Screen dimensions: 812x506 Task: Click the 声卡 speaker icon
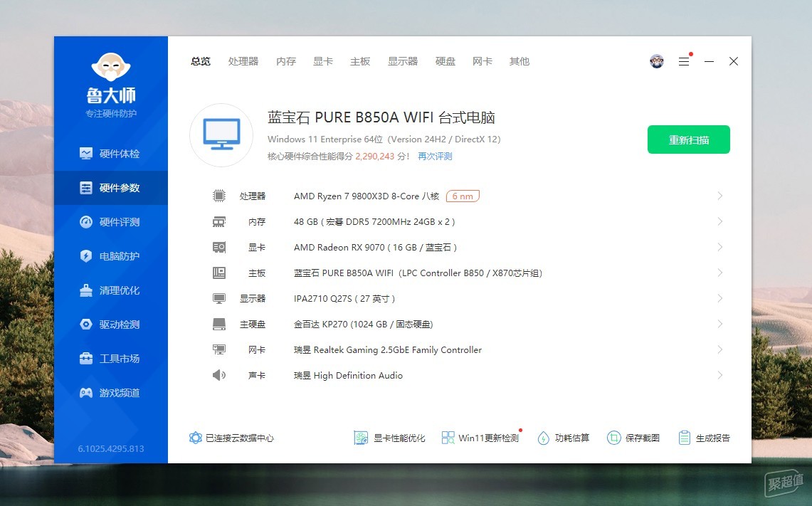(x=219, y=375)
